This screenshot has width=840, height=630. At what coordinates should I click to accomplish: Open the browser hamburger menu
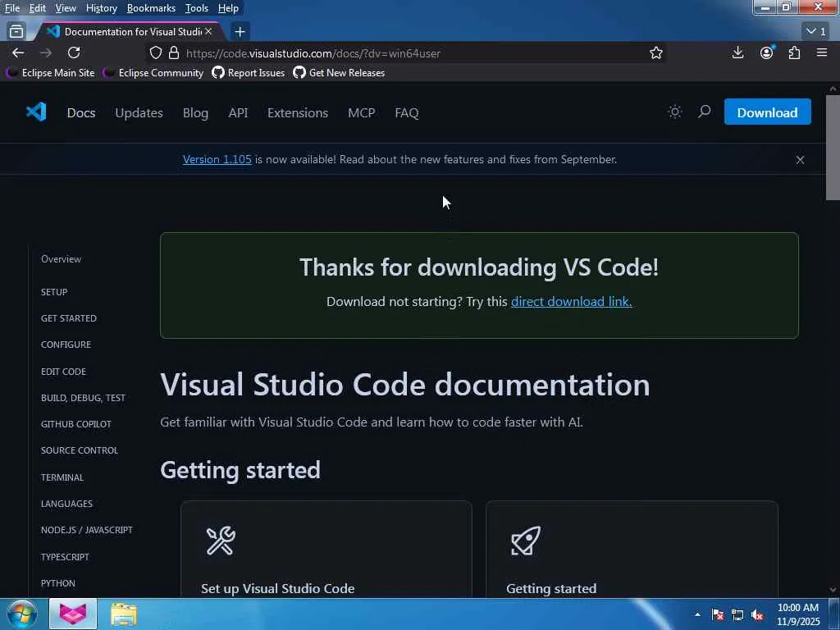(821, 52)
